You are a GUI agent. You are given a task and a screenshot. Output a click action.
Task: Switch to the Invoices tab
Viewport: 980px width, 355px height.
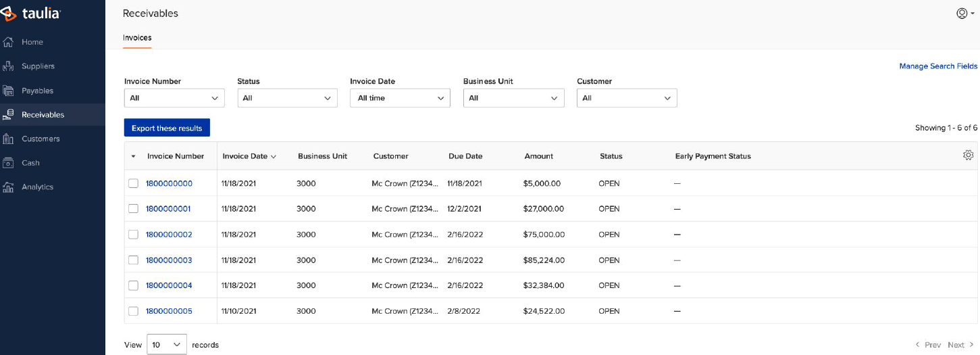point(137,39)
